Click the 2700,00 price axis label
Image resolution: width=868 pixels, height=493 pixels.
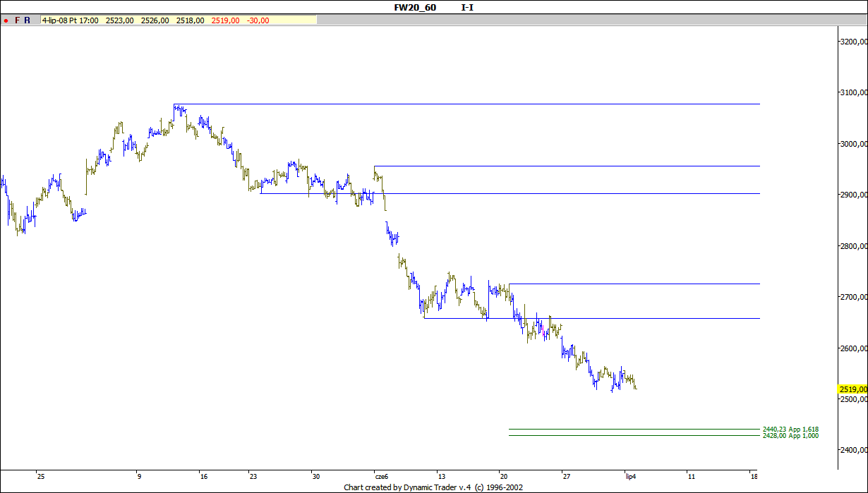pos(853,297)
